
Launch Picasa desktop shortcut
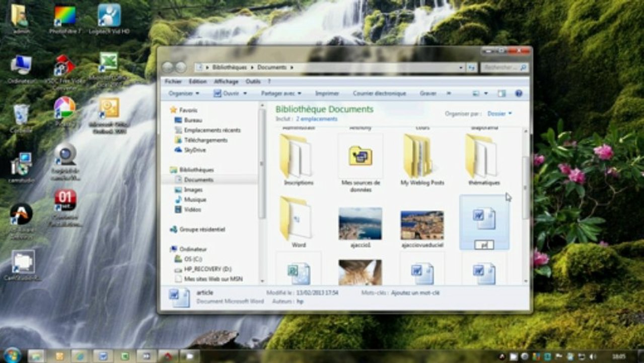point(65,112)
